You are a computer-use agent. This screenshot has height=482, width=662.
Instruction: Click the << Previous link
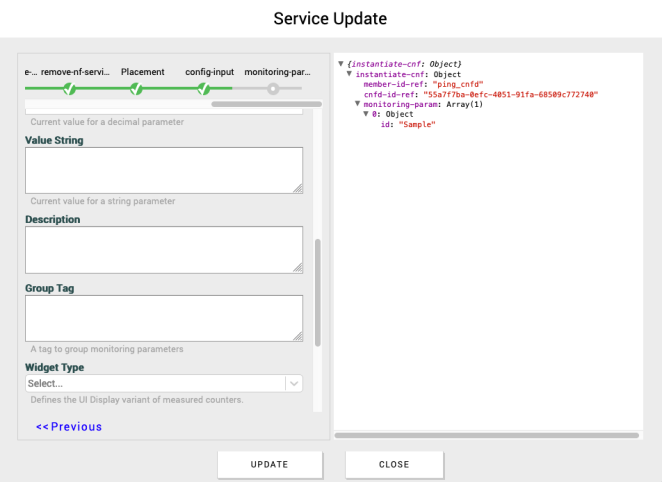69,427
